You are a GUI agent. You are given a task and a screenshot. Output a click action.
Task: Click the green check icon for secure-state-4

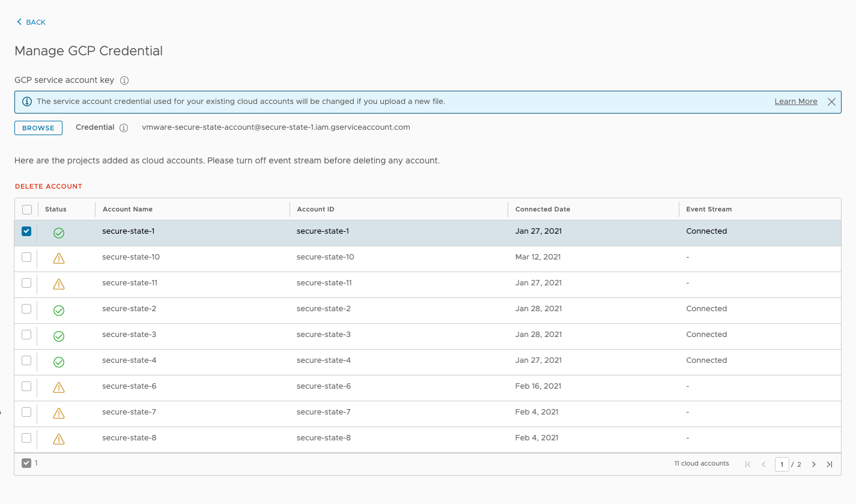58,362
